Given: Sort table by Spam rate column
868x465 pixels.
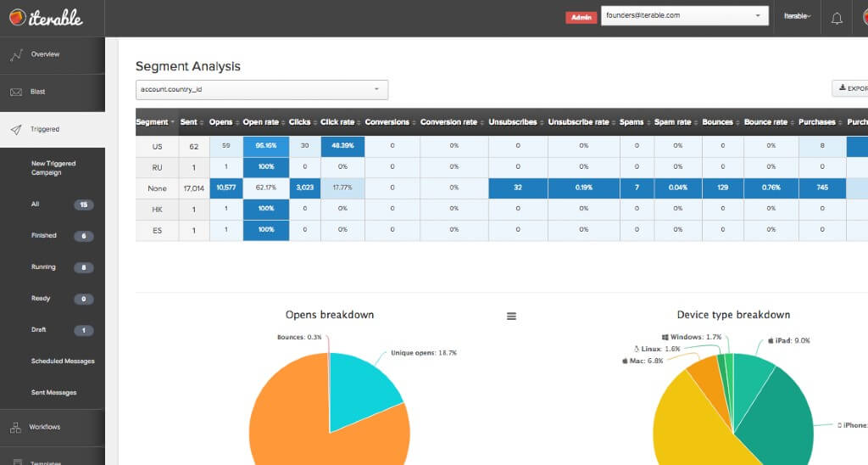Looking at the screenshot, I should point(677,122).
